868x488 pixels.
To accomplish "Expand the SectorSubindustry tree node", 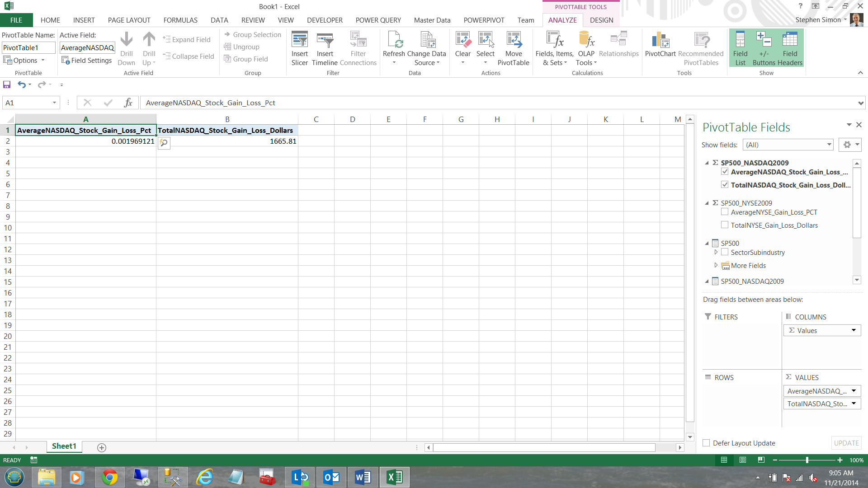I will tap(716, 252).
